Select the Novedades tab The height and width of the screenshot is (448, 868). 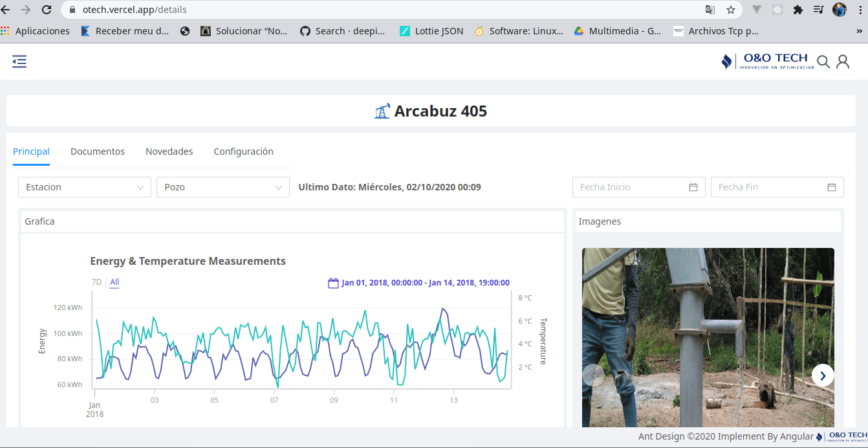(x=169, y=151)
